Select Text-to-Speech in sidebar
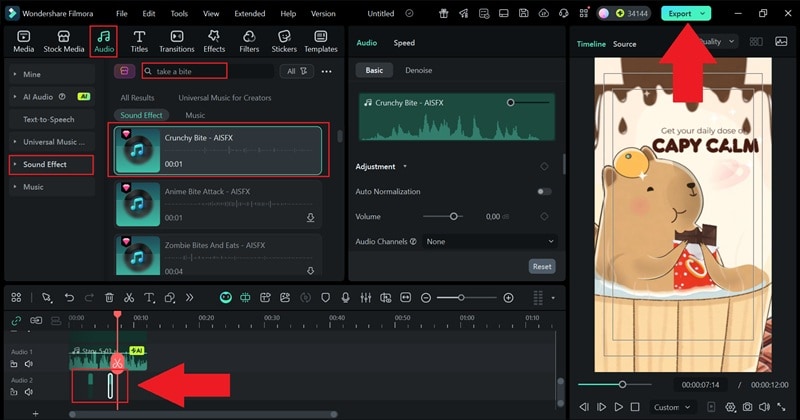The image size is (800, 420). click(x=51, y=119)
